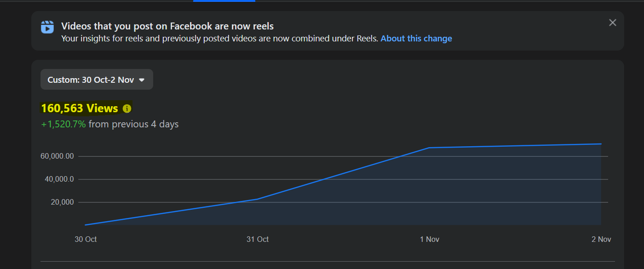Viewport: 644px width, 269px height.
Task: Click the green +1,520.7% change figure
Action: pyautogui.click(x=63, y=124)
